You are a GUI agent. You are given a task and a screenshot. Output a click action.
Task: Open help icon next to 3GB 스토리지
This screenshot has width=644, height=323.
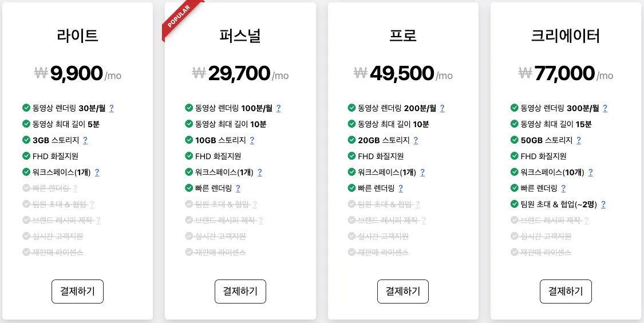85,140
